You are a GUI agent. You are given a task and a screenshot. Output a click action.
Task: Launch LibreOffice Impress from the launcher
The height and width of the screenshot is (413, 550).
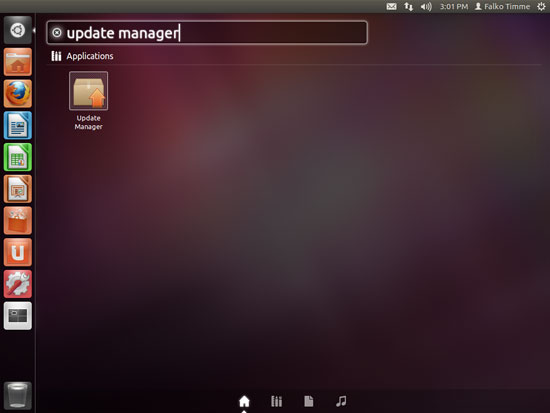pyautogui.click(x=18, y=189)
